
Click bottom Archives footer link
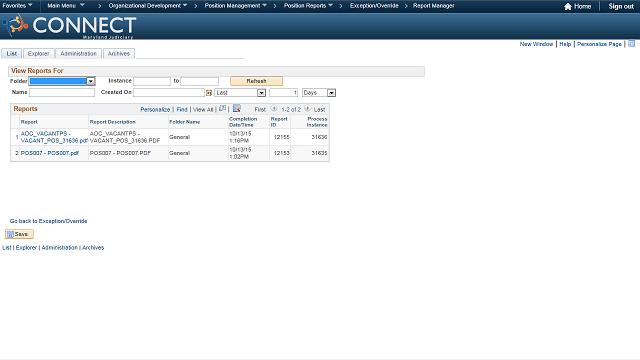click(93, 248)
